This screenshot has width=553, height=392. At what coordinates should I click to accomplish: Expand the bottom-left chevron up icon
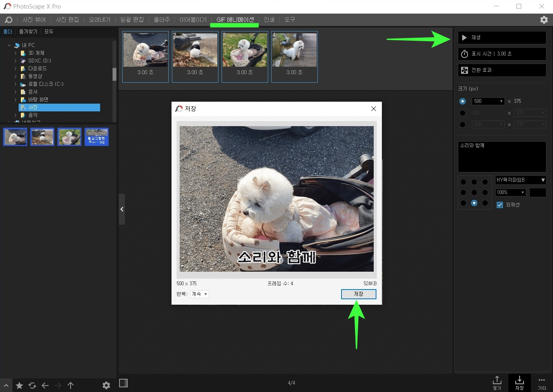click(6, 385)
